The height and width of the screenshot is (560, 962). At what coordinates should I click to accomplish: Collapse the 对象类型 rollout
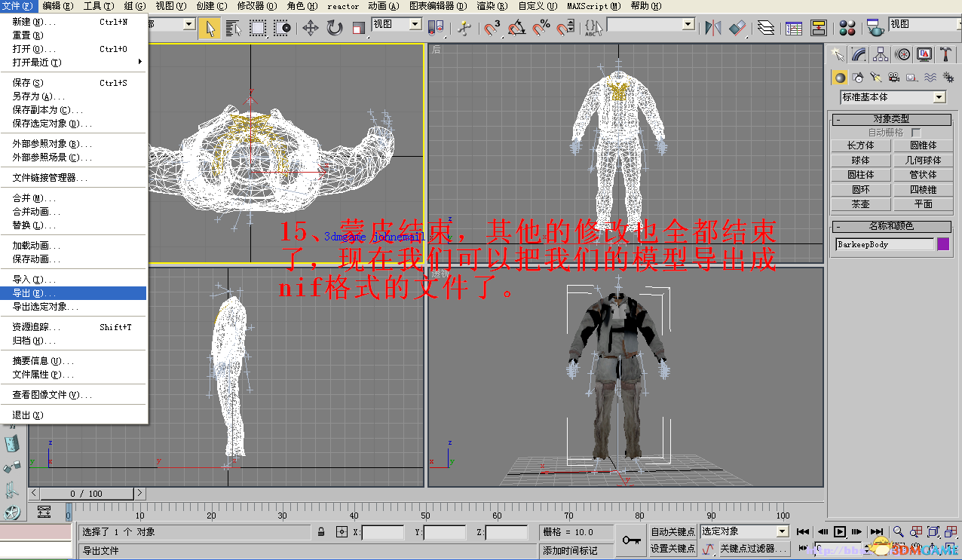892,119
